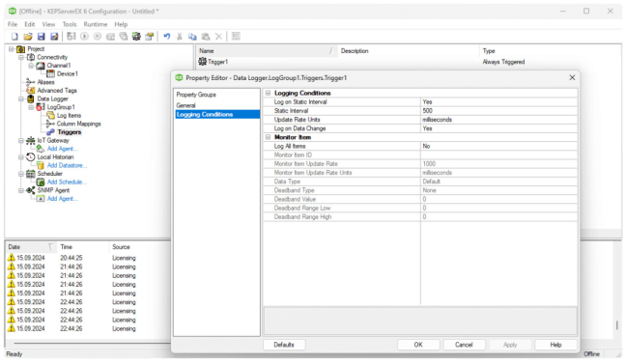Click the Cut scissors toolbar icon
The image size is (626, 364).
click(180, 37)
